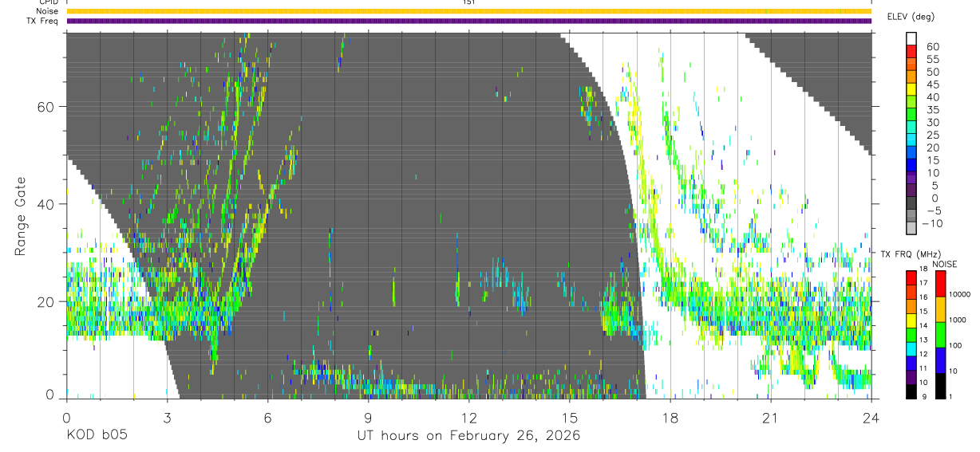This screenshot has width=980, height=452.
Task: Click the "NOISE" legend title
Action: pos(945,264)
